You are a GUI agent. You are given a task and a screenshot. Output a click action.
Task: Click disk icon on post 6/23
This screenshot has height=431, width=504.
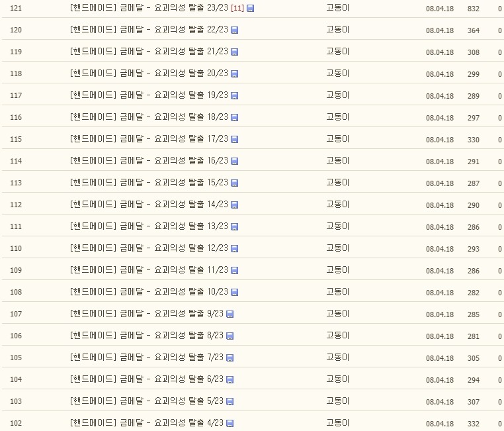tap(230, 380)
